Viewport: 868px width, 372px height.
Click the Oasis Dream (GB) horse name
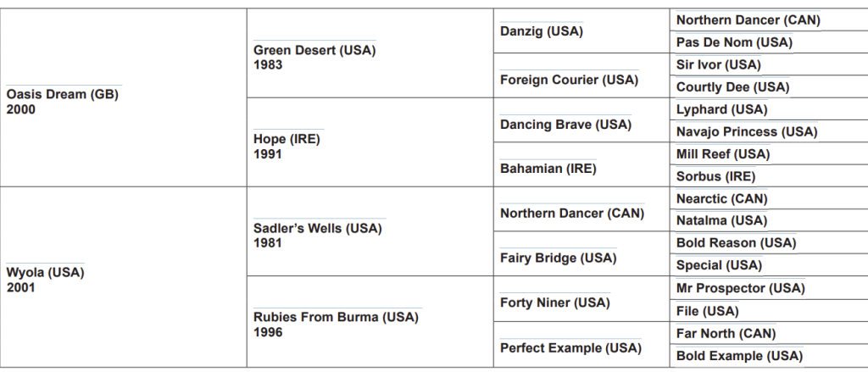[62, 95]
